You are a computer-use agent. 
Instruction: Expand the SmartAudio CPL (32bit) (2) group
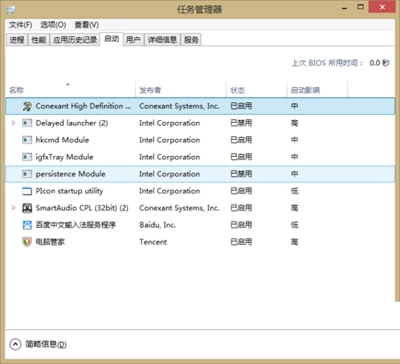[x=14, y=208]
